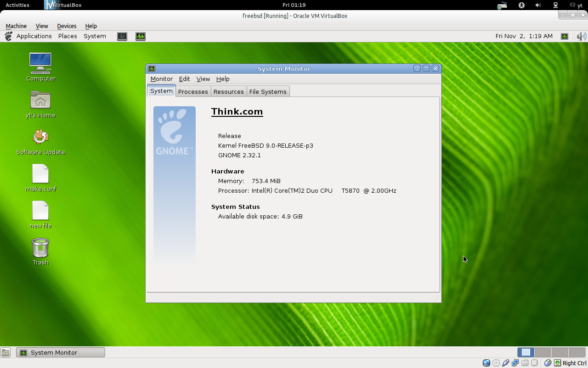Click the System Monitor taskbar button

tap(61, 353)
